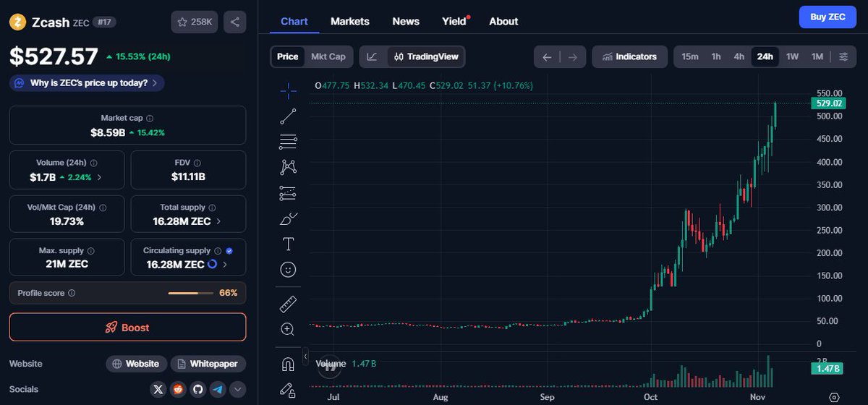Viewport: 868px width, 405px height.
Task: Expand more socials chevron
Action: pyautogui.click(x=237, y=390)
